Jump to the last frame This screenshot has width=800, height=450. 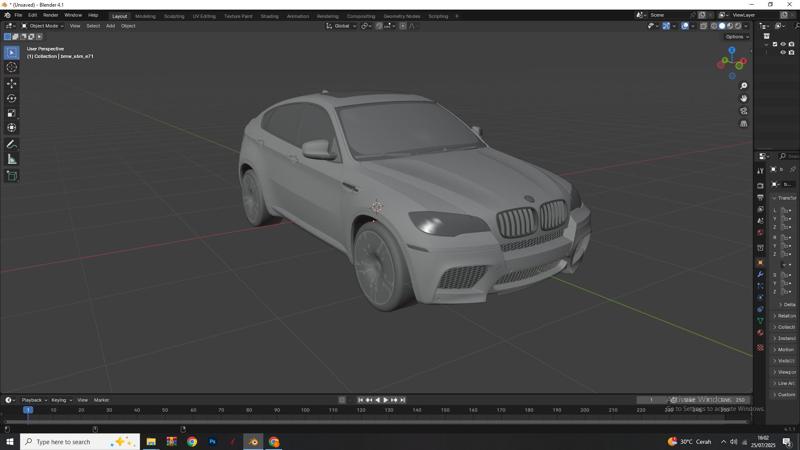click(403, 400)
